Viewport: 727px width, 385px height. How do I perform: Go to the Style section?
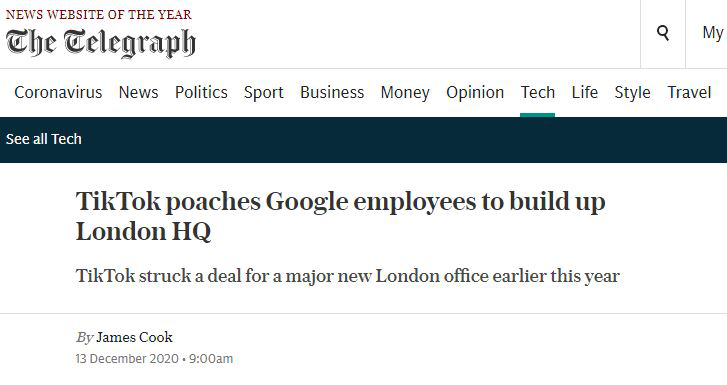tap(632, 92)
